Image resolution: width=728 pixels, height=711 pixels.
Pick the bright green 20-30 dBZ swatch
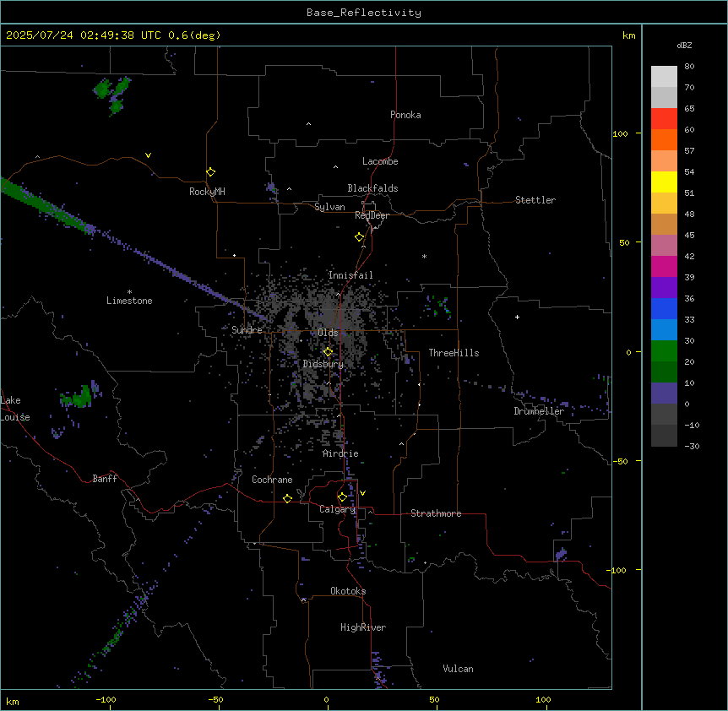pos(664,351)
